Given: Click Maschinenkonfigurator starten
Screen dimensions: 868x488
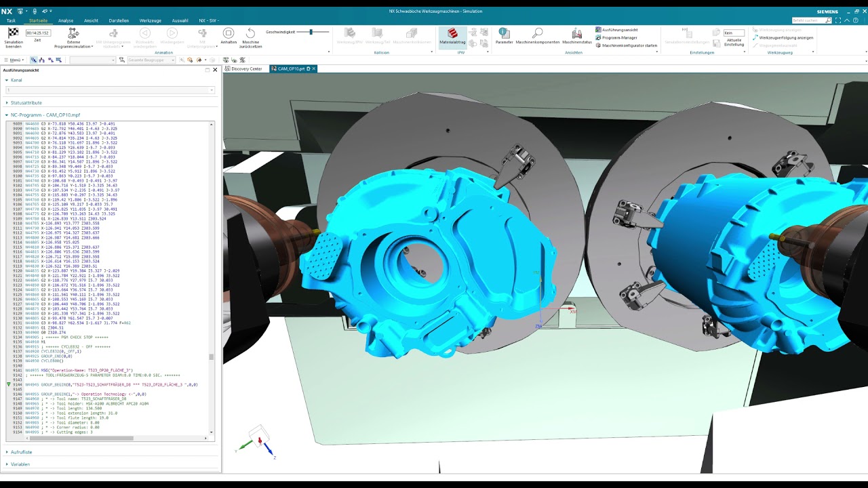Looking at the screenshot, I should (626, 45).
